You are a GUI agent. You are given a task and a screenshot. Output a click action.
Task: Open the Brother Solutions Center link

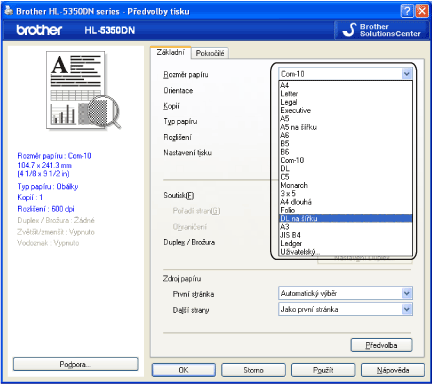coord(382,30)
